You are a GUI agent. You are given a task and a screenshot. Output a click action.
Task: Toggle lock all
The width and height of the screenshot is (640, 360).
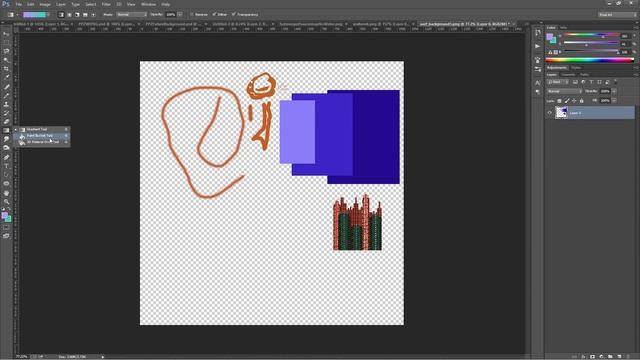click(582, 100)
